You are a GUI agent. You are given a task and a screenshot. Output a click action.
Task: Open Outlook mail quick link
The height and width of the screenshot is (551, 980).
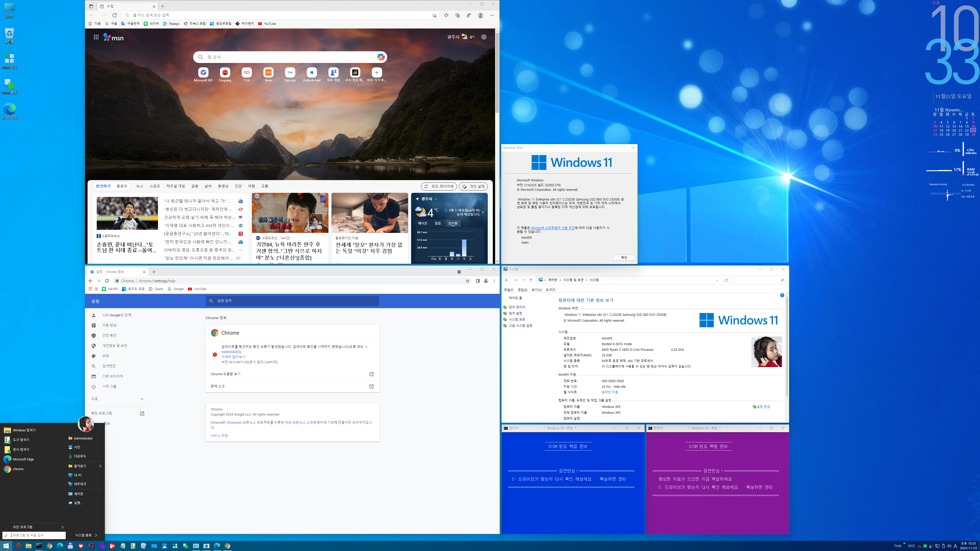pos(312,74)
